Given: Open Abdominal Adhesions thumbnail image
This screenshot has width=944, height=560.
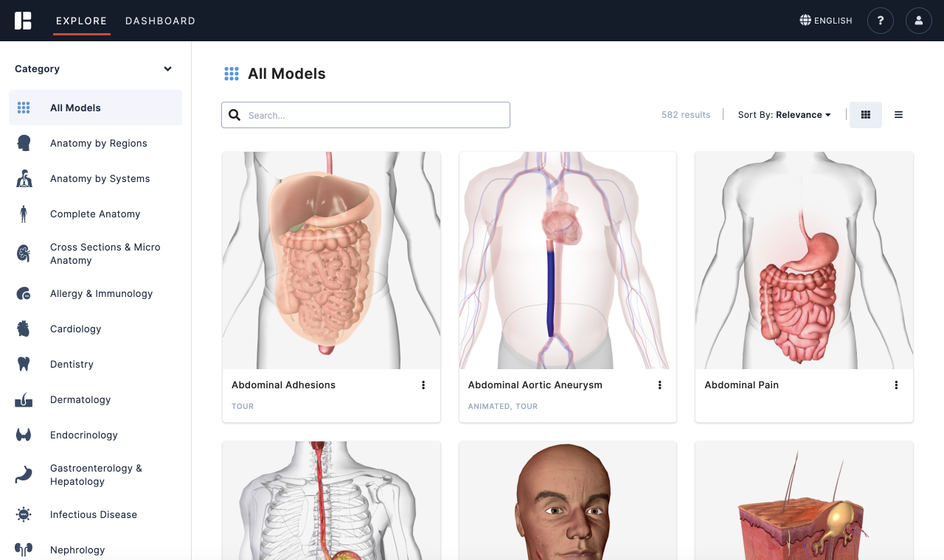Looking at the screenshot, I should click(331, 260).
